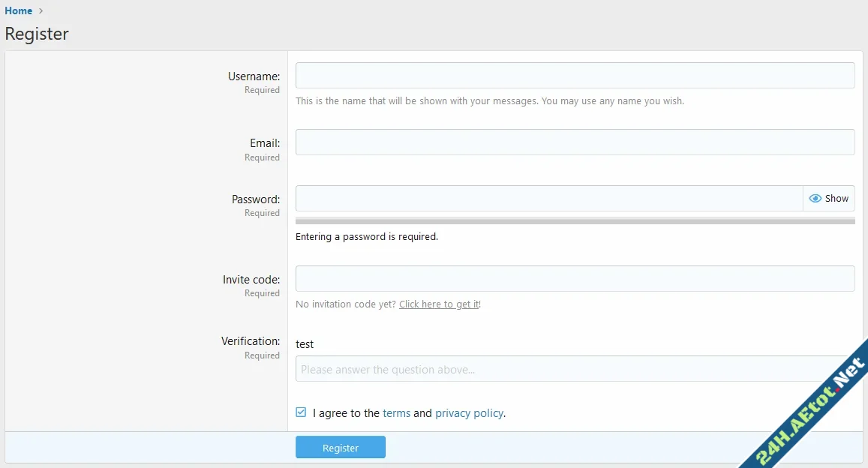Click the verification answer field
Image resolution: width=868 pixels, height=468 pixels.
(575, 369)
